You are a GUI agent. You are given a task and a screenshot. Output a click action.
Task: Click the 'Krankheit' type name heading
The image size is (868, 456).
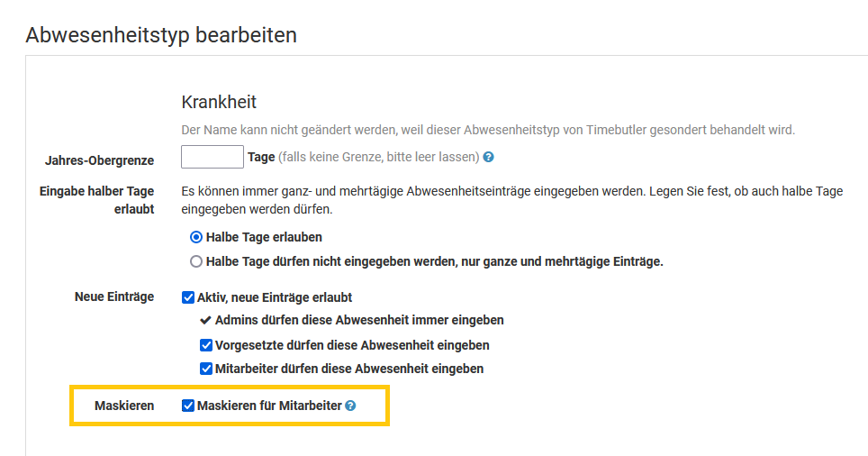(219, 102)
